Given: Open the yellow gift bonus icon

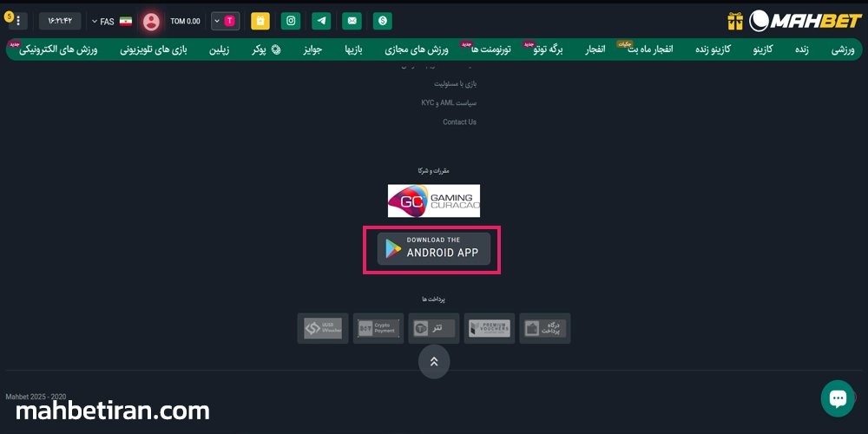Looking at the screenshot, I should pos(260,21).
